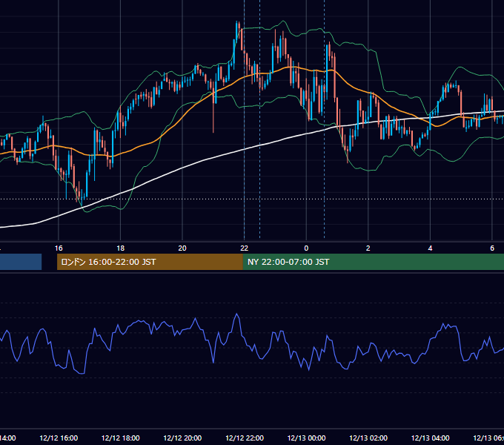Click the 12/13 02:00 date label
Image resolution: width=504 pixels, height=445 pixels.
(368, 438)
